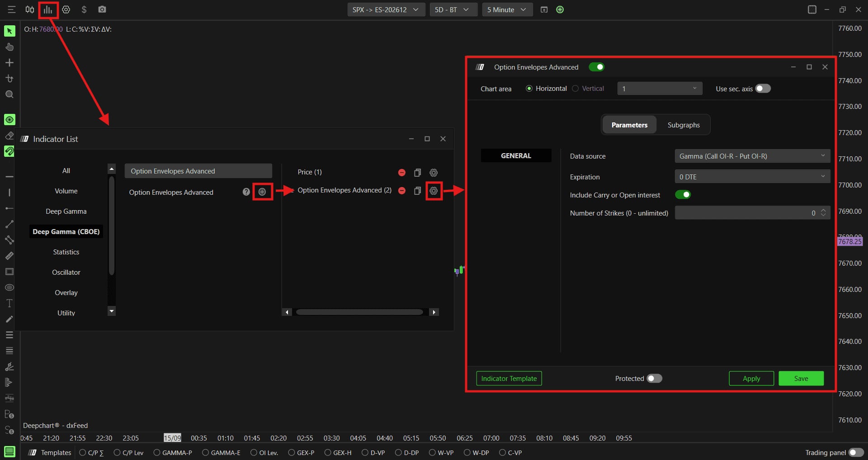Open the dollar sign trading icon
The width and height of the screenshot is (868, 460).
(x=84, y=9)
